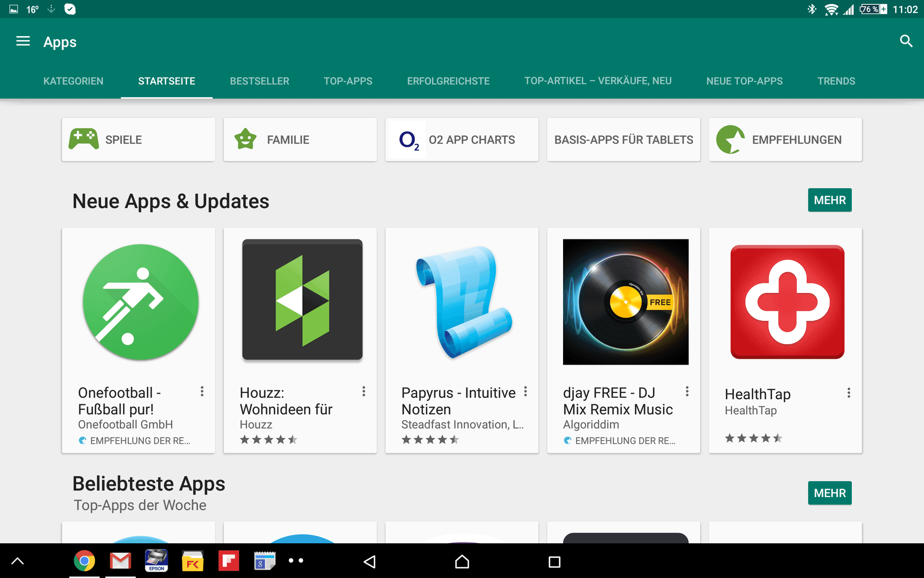Tap the Bluetooth status icon
924x578 pixels.
tap(812, 9)
